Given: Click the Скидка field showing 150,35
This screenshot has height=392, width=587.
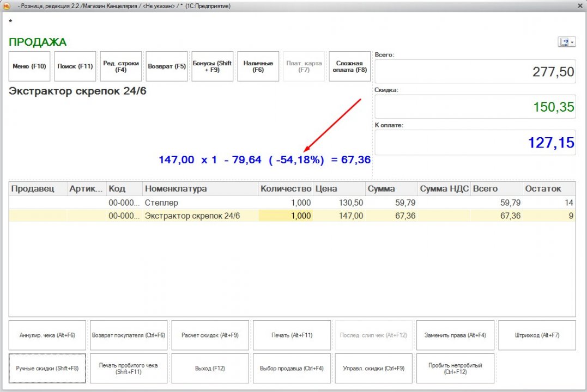Looking at the screenshot, I should point(475,107).
